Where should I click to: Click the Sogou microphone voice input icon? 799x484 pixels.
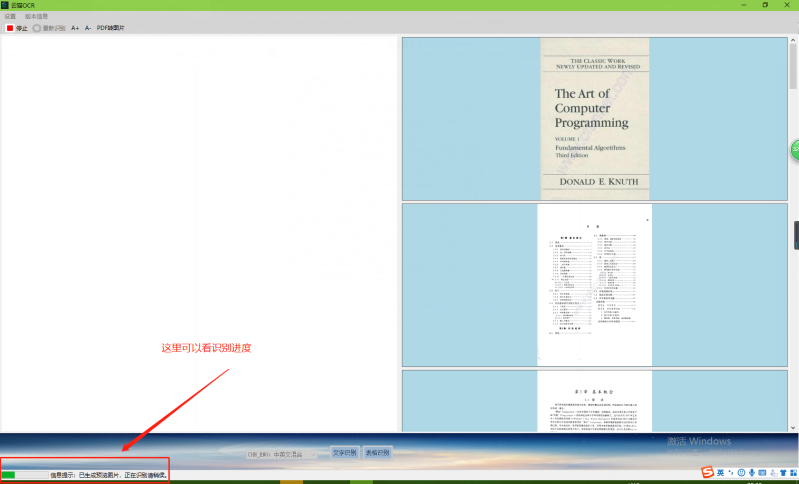click(752, 473)
